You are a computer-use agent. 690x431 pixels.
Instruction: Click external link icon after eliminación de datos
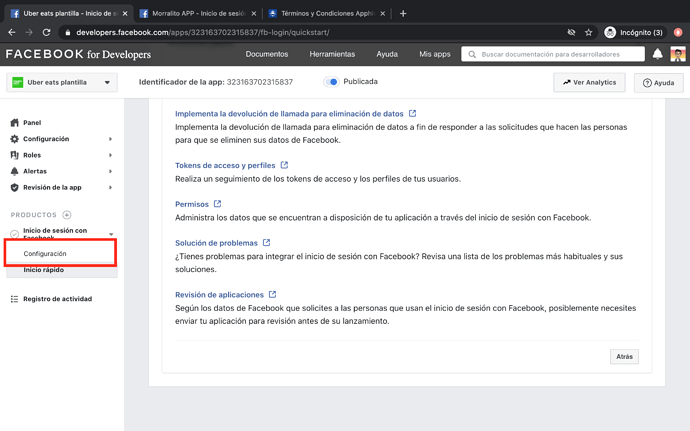coord(412,113)
